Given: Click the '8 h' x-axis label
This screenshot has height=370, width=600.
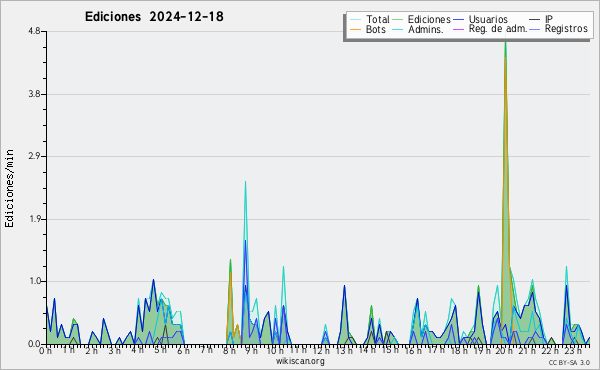Looking at the screenshot, I should pos(229,350).
